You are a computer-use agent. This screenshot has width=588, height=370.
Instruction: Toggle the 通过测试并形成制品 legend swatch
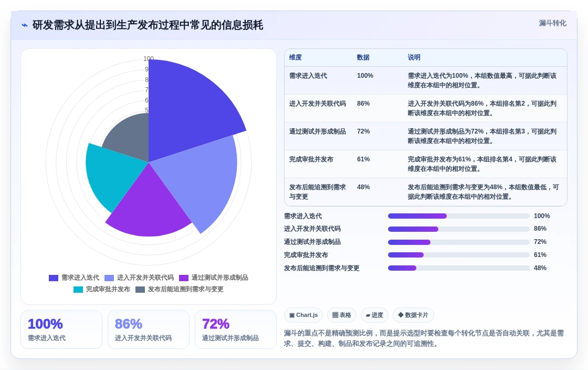pyautogui.click(x=184, y=277)
